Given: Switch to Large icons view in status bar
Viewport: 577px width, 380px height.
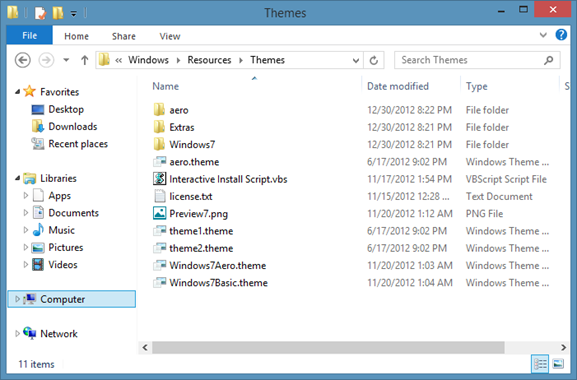Looking at the screenshot, I should (x=558, y=364).
